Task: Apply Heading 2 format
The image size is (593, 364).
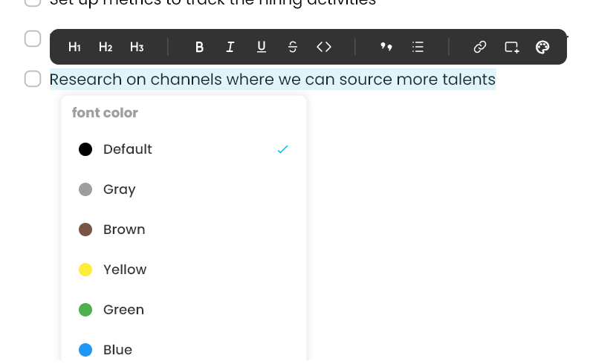Action: [106, 47]
